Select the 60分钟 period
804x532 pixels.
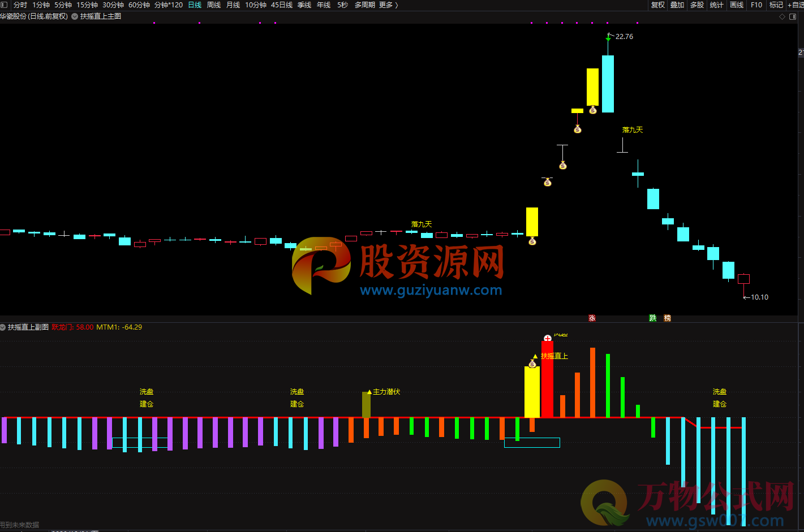pos(139,5)
